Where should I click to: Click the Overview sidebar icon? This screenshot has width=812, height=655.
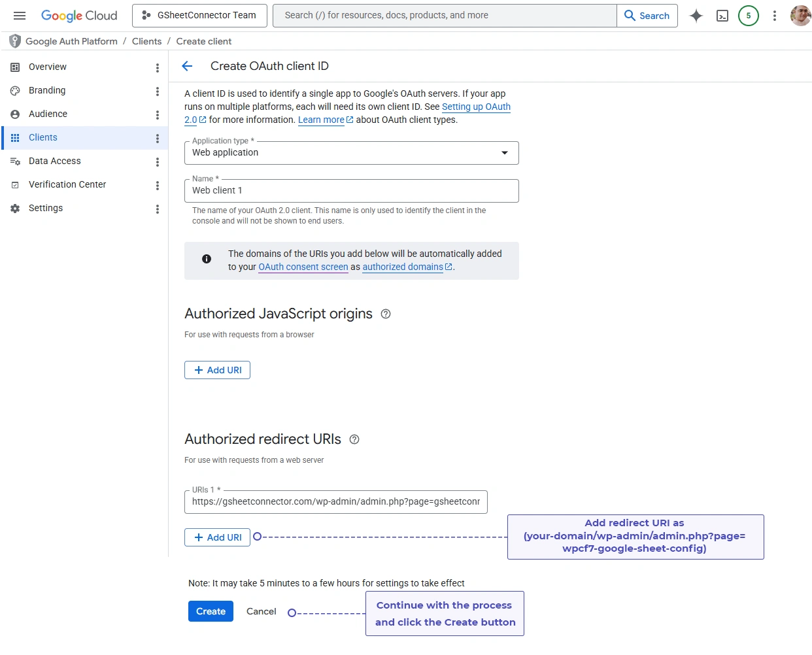[15, 67]
